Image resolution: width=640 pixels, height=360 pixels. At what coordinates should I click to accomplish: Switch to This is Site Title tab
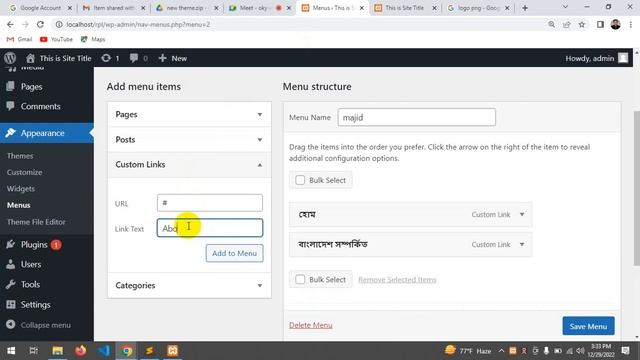[405, 8]
